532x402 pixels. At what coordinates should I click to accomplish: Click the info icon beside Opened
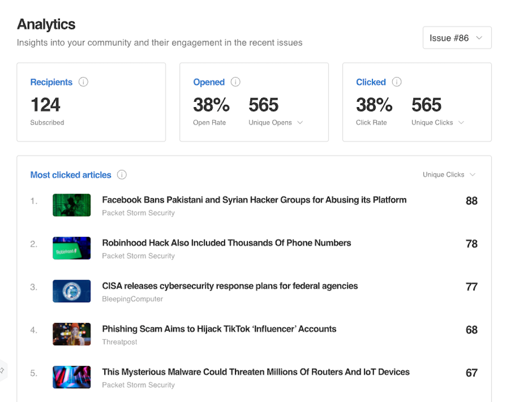(x=235, y=82)
